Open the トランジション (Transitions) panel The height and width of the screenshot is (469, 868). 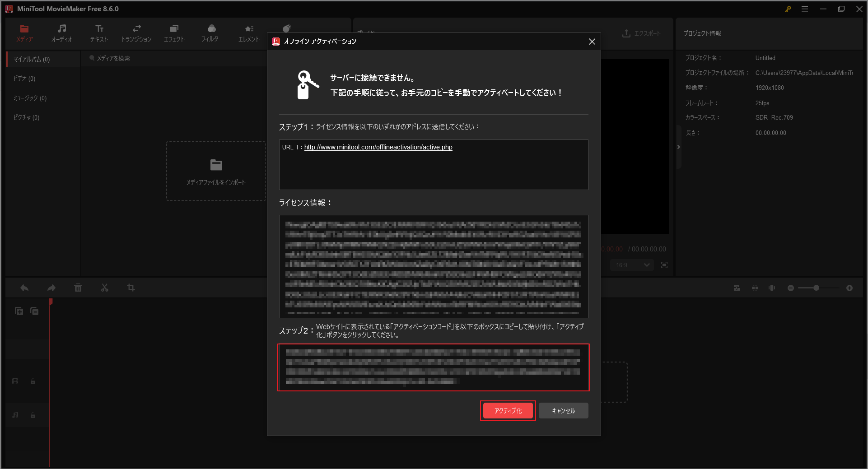pyautogui.click(x=136, y=33)
